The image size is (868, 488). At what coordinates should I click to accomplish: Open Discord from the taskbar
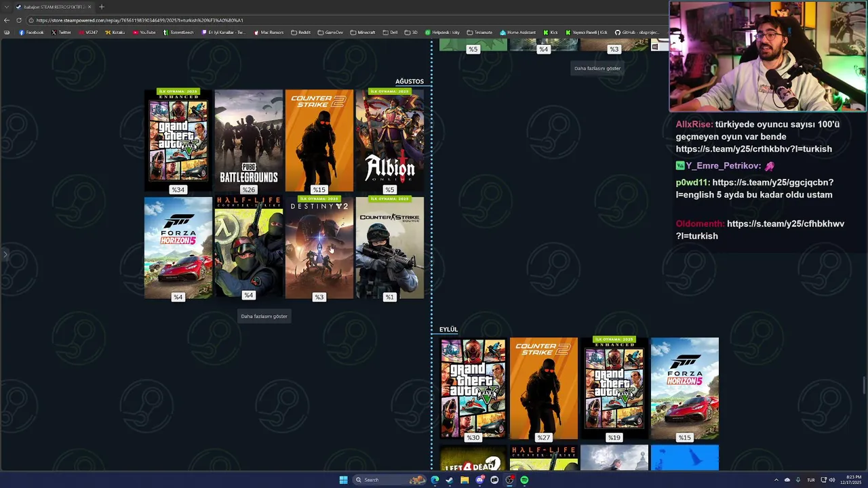479,480
